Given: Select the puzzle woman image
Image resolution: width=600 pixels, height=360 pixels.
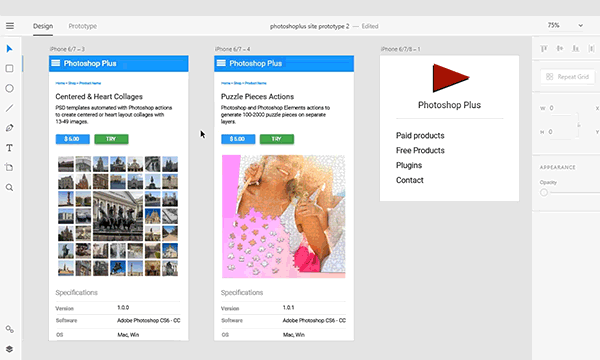Looking at the screenshot, I should 284,216.
